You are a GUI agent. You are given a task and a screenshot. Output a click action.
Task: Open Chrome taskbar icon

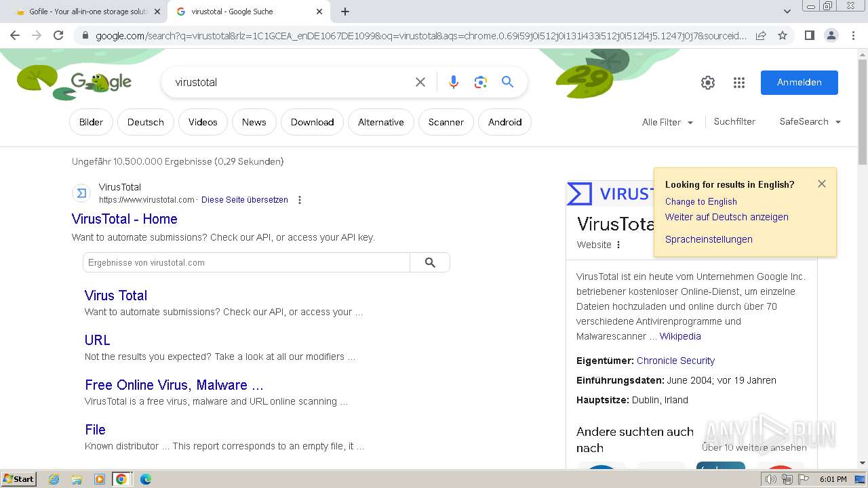click(x=121, y=479)
